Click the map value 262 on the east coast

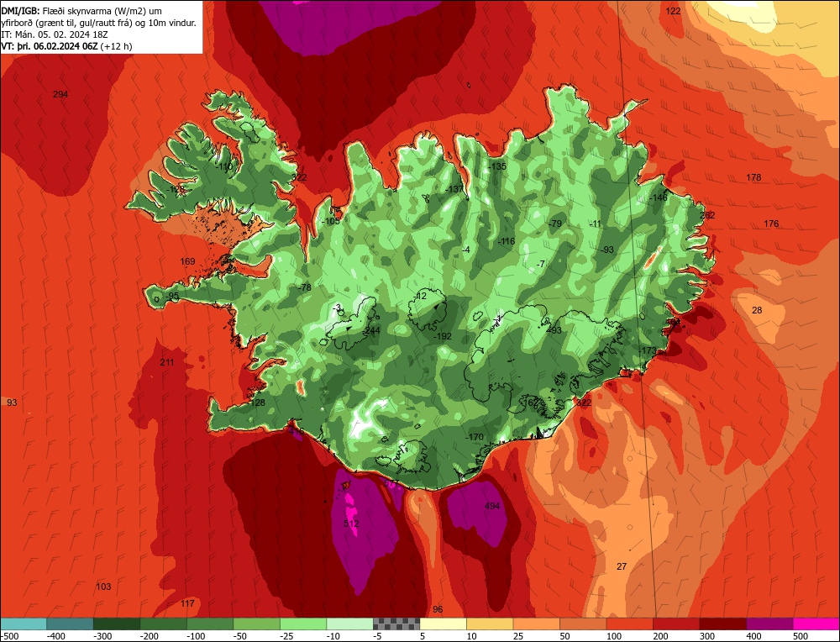707,215
